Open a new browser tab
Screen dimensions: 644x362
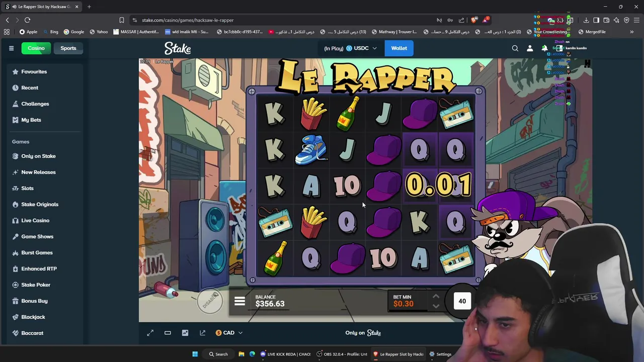pyautogui.click(x=89, y=7)
